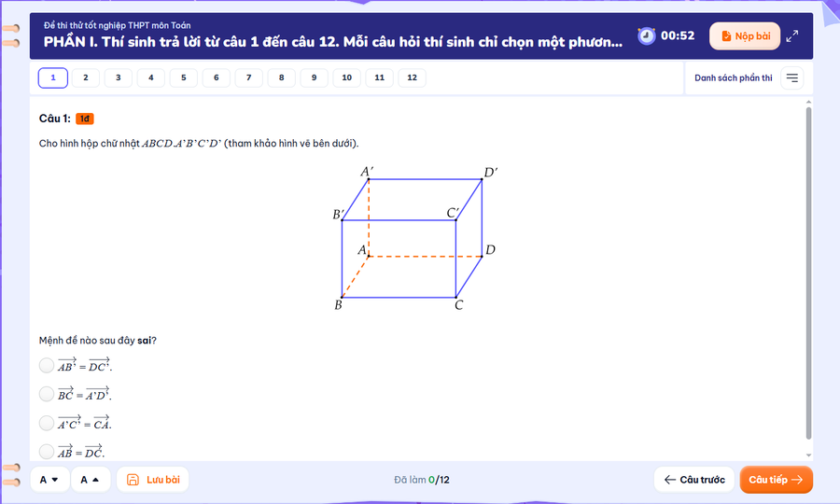
Task: Click the alarm clock timer icon
Action: [646, 35]
